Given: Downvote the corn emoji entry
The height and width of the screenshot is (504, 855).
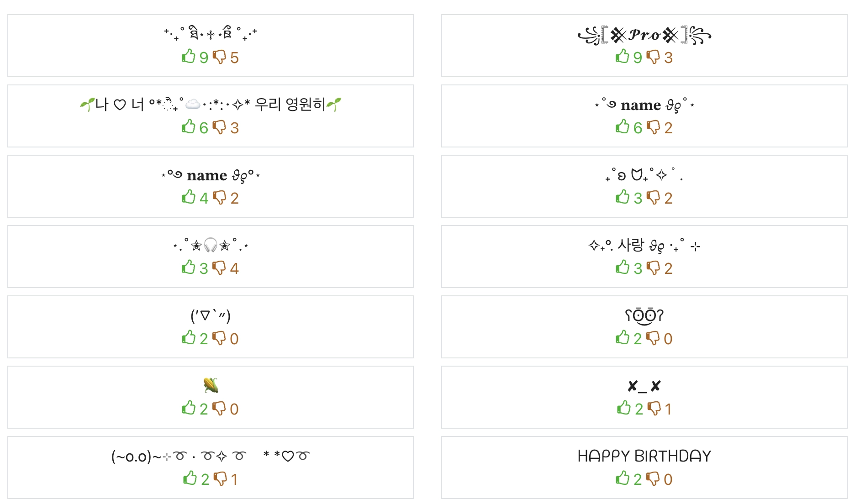Looking at the screenshot, I should (220, 408).
